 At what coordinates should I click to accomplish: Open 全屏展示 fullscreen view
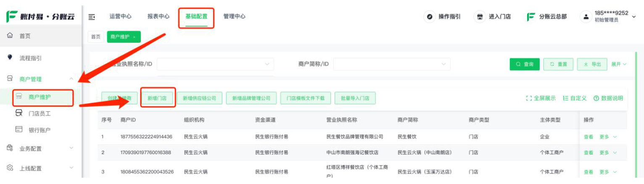pyautogui.click(x=541, y=98)
